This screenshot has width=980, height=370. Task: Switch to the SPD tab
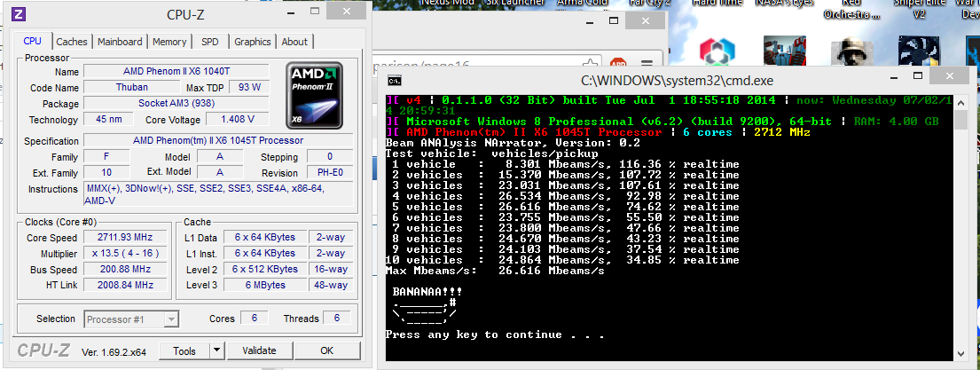click(x=210, y=42)
